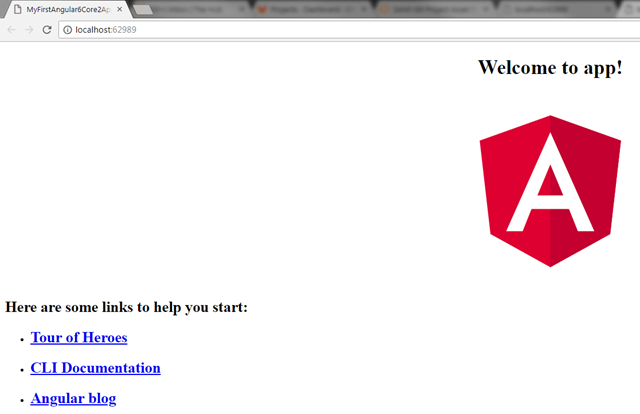
Task: Switch to the tab with the orange favicon
Action: 263,8
